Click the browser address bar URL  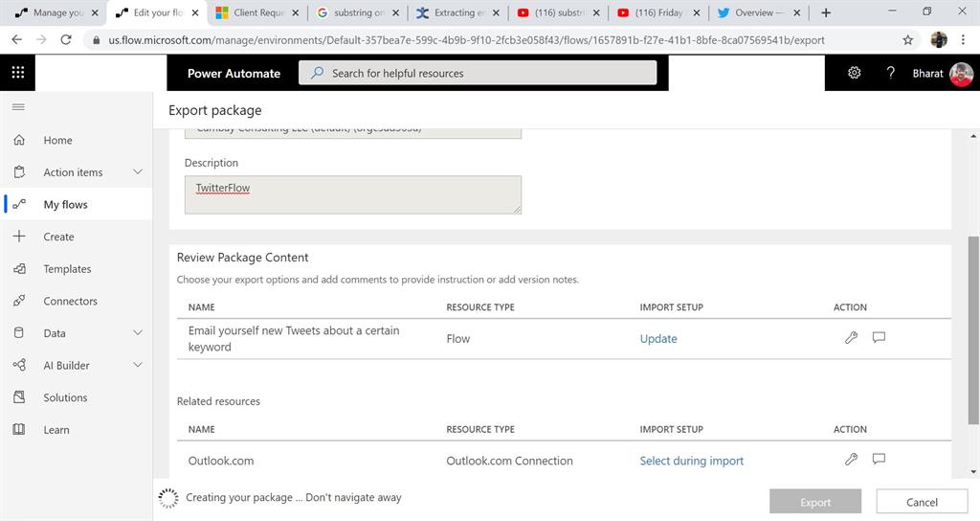(x=466, y=40)
